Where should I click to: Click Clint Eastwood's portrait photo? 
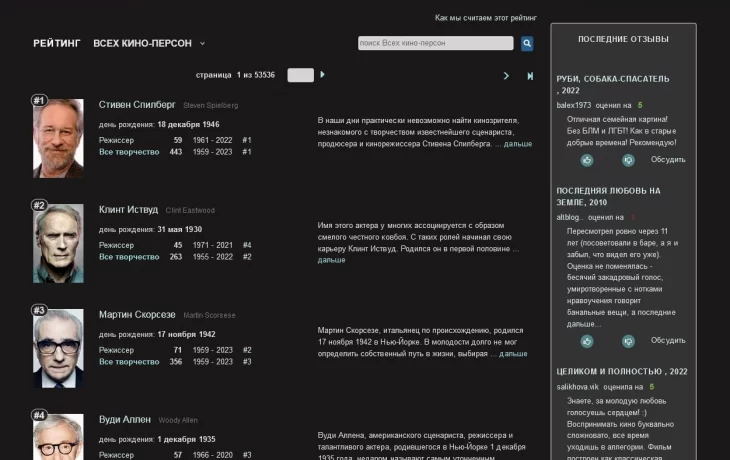58,244
